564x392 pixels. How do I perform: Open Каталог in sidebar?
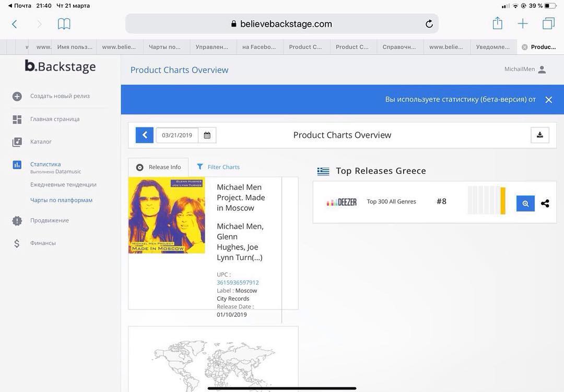coord(41,142)
